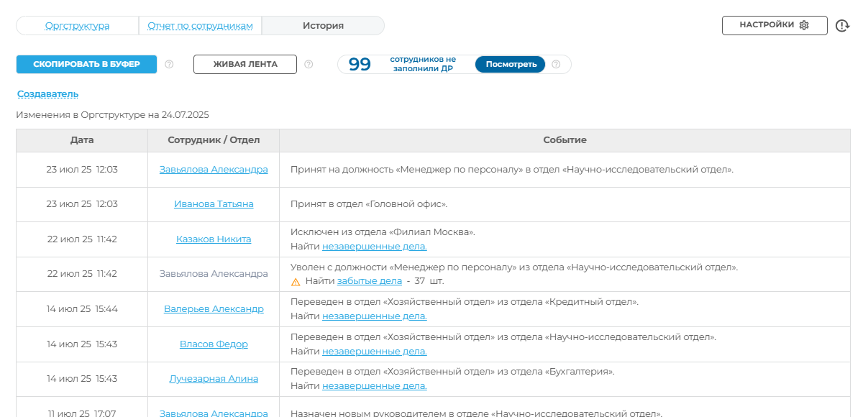Click забытые дела link for Завьялова
The width and height of the screenshot is (868, 417).
(x=369, y=281)
